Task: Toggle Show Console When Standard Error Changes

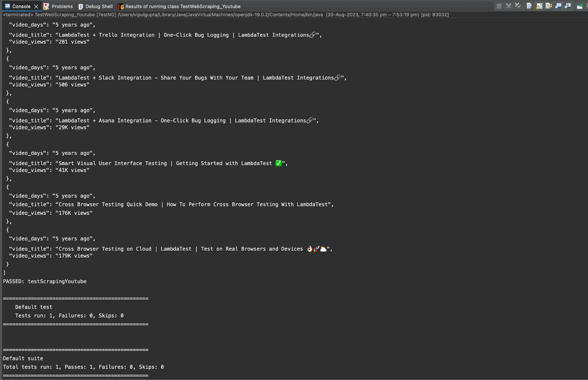Action: (568, 6)
